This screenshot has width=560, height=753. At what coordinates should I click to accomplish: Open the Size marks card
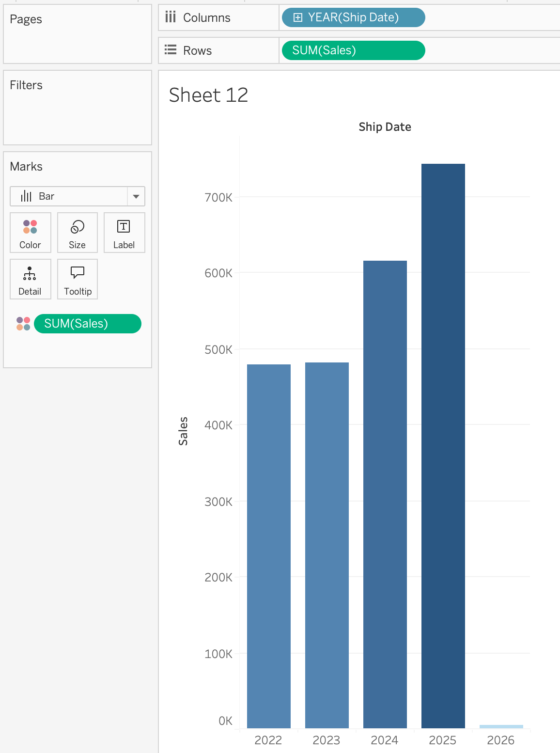click(78, 233)
